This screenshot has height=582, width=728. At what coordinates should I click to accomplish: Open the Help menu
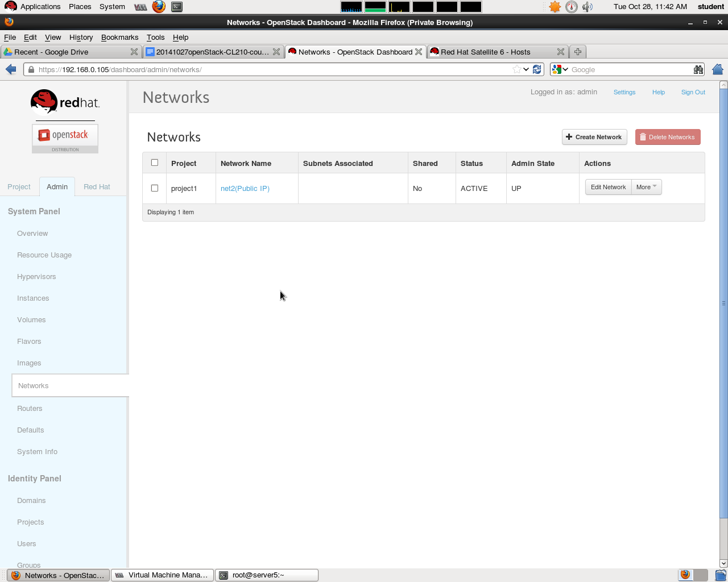(180, 37)
